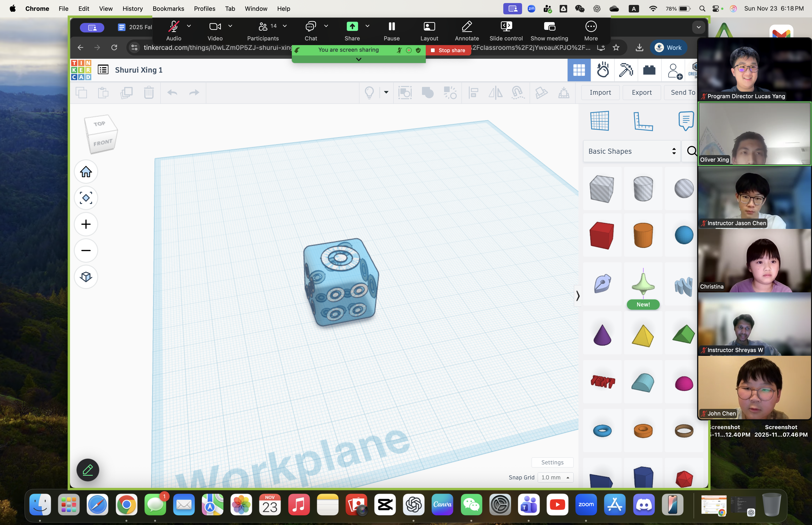Collapse the shapes panel arrow

578,296
